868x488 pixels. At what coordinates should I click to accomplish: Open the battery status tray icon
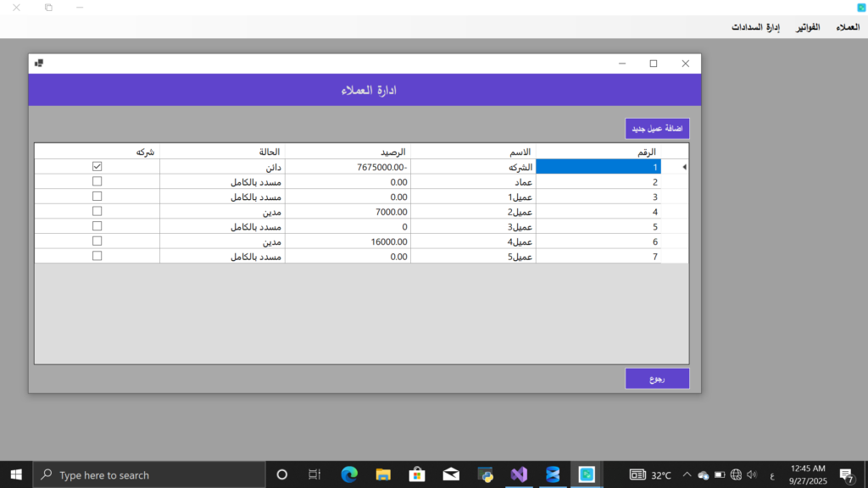[x=720, y=474]
